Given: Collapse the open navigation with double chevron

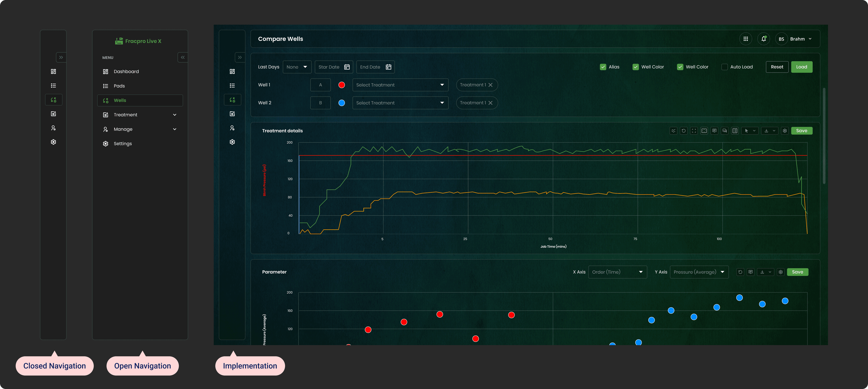Looking at the screenshot, I should click(183, 57).
